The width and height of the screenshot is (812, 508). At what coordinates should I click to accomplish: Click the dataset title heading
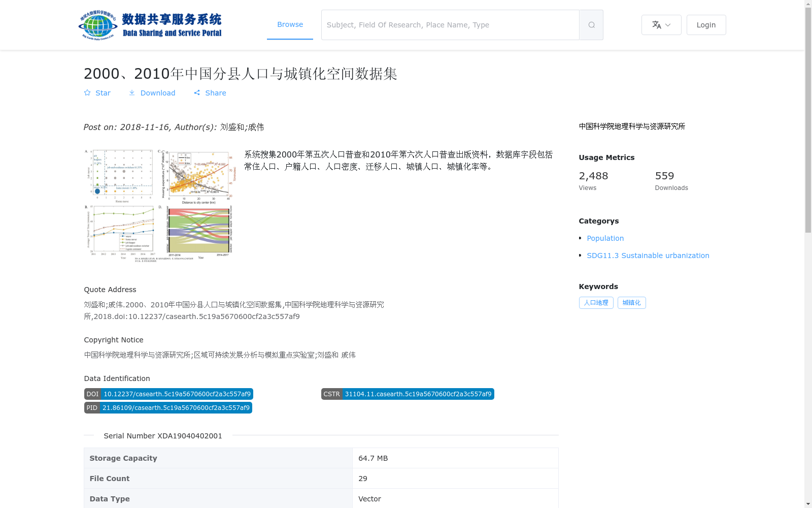(240, 74)
